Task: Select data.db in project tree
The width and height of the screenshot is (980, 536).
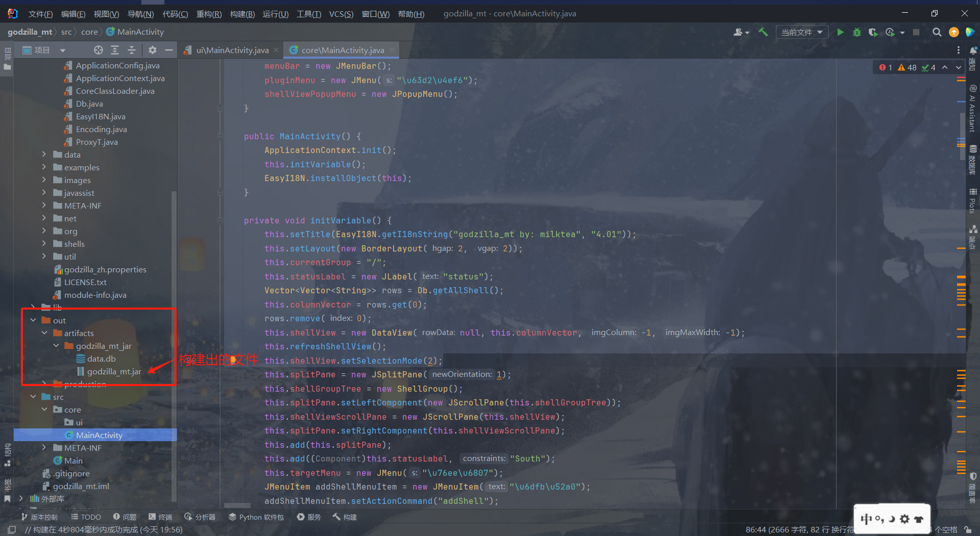Action: pos(101,359)
